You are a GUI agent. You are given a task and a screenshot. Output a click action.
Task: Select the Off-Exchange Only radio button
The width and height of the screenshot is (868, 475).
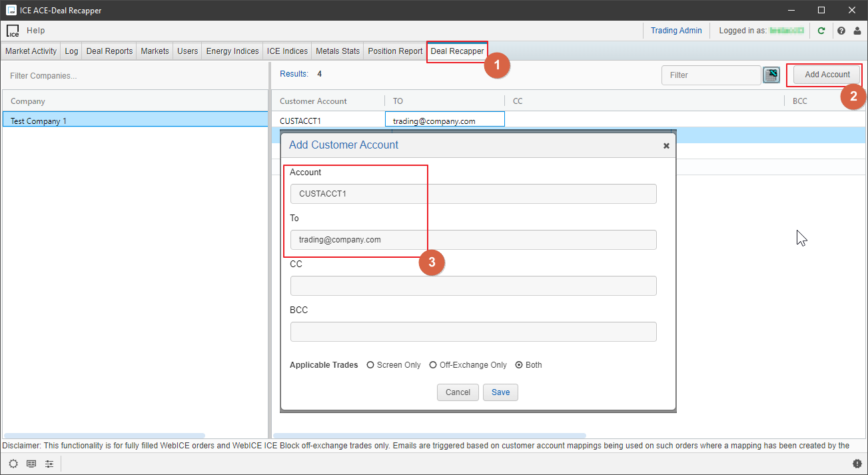pos(433,365)
